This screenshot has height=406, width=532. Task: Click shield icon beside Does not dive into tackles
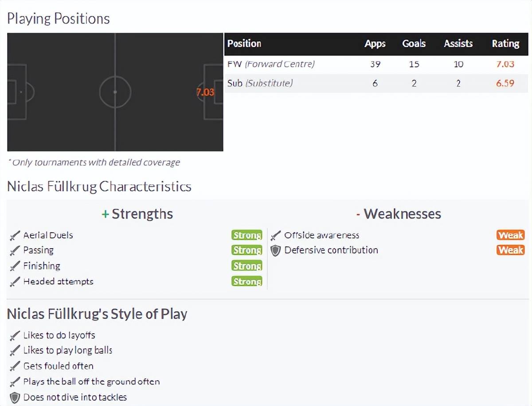[x=15, y=397]
